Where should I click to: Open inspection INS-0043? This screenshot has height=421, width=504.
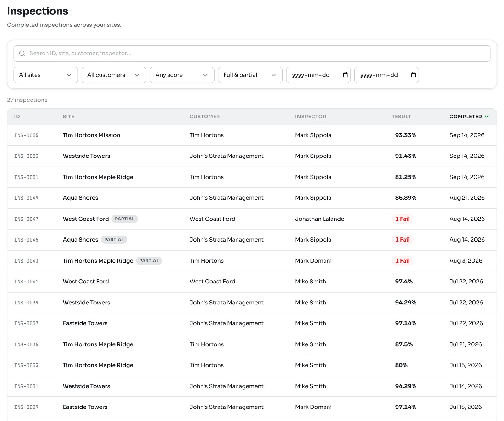click(252, 261)
